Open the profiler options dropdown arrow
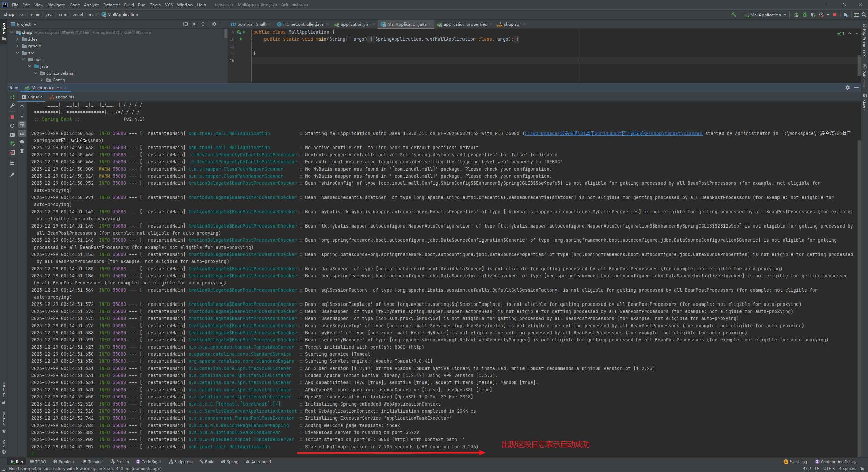This screenshot has width=868, height=472. [x=828, y=15]
